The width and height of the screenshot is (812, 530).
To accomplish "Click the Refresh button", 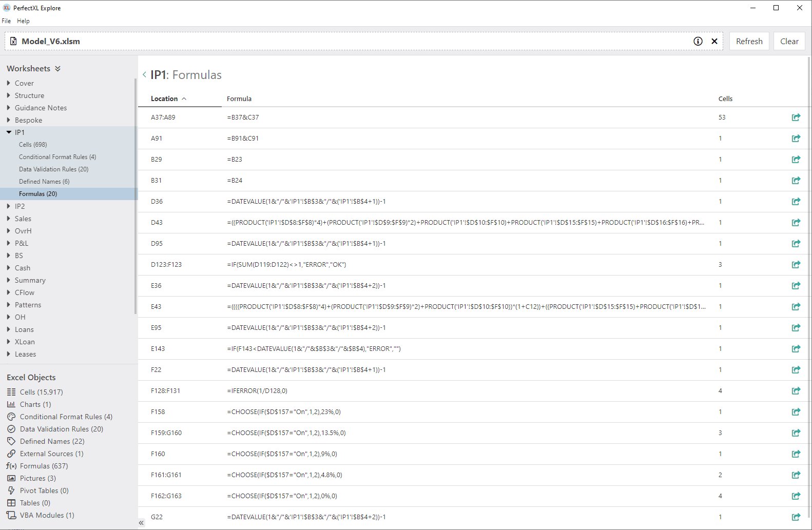I will coord(749,42).
